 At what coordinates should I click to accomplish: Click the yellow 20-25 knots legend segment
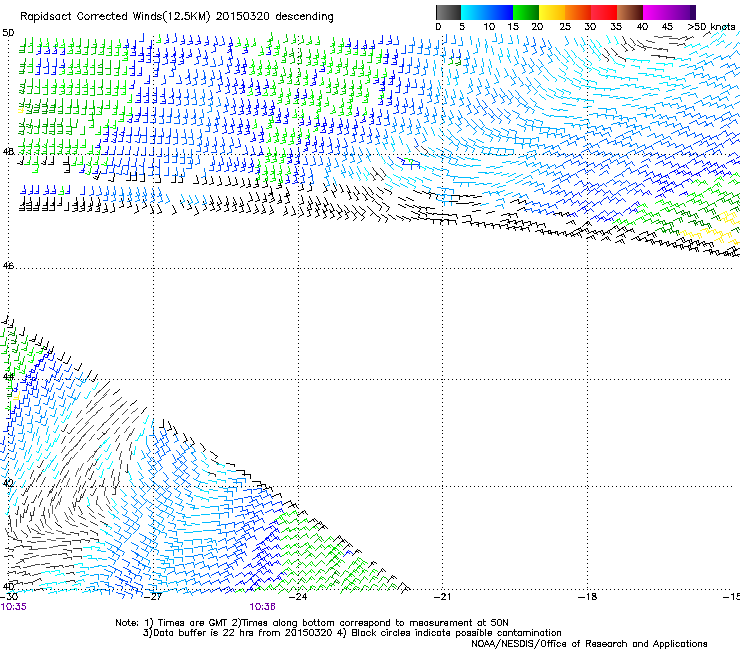pyautogui.click(x=552, y=12)
